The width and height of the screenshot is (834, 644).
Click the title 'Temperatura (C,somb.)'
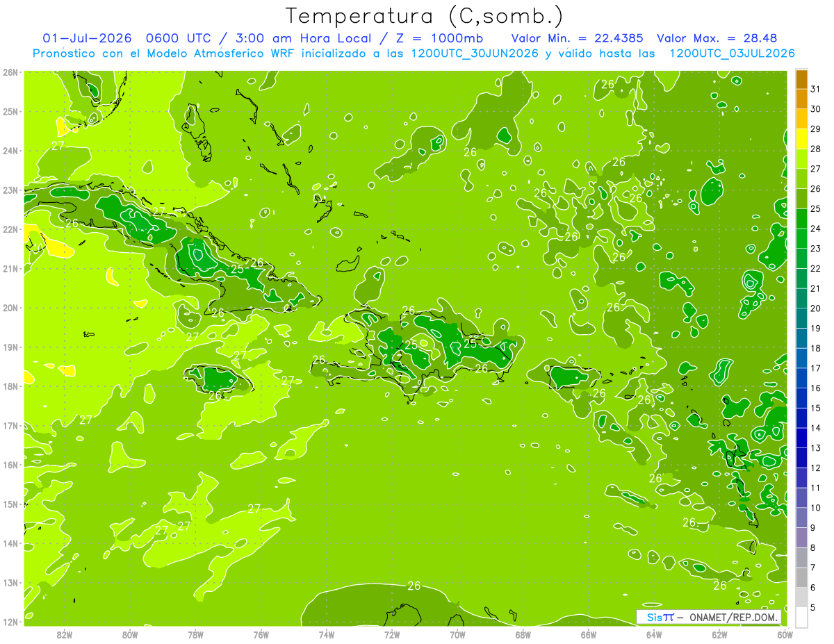click(424, 16)
